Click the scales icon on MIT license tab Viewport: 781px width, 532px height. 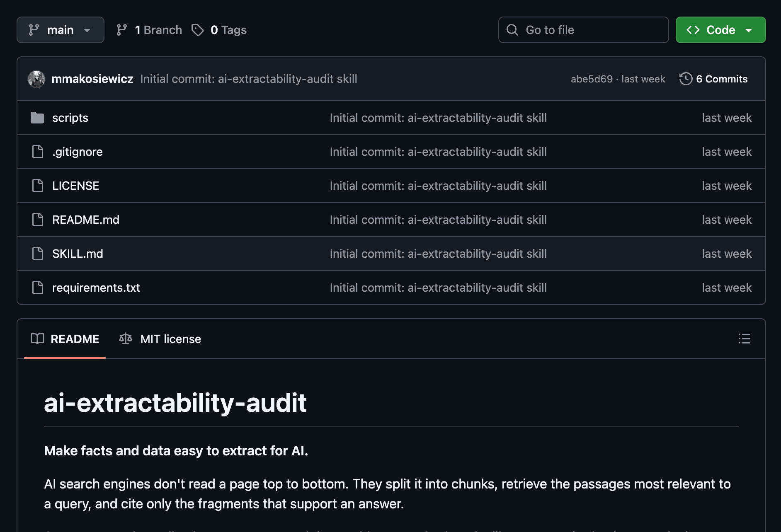click(126, 339)
